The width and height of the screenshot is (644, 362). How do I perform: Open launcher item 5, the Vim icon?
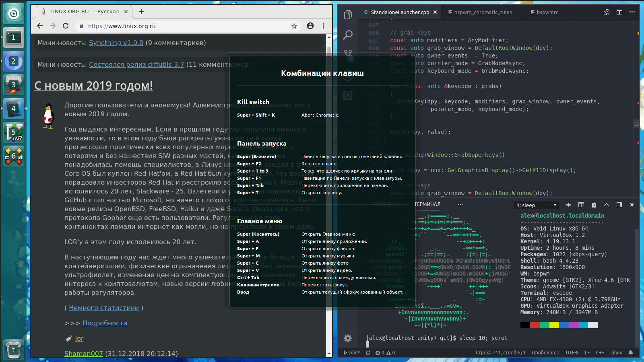[x=14, y=132]
